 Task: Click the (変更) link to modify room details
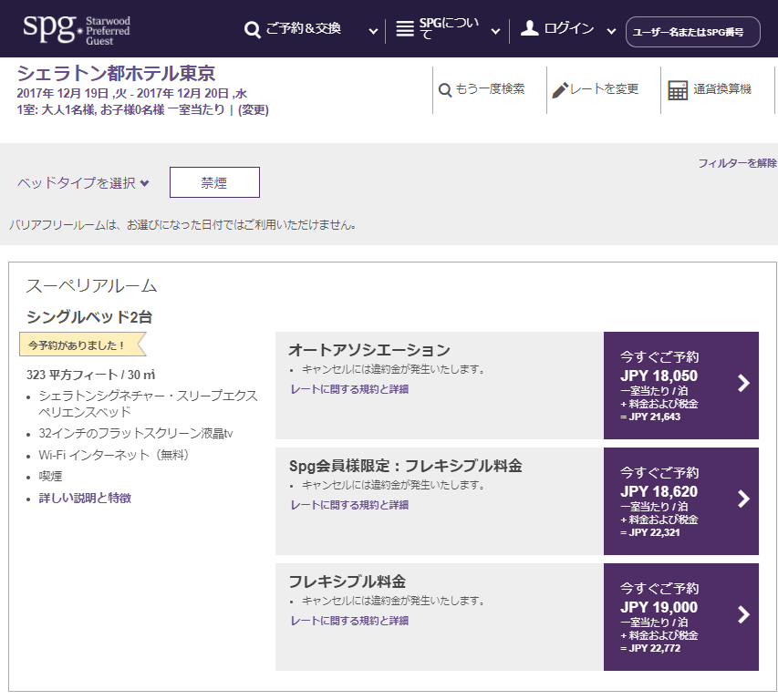254,110
